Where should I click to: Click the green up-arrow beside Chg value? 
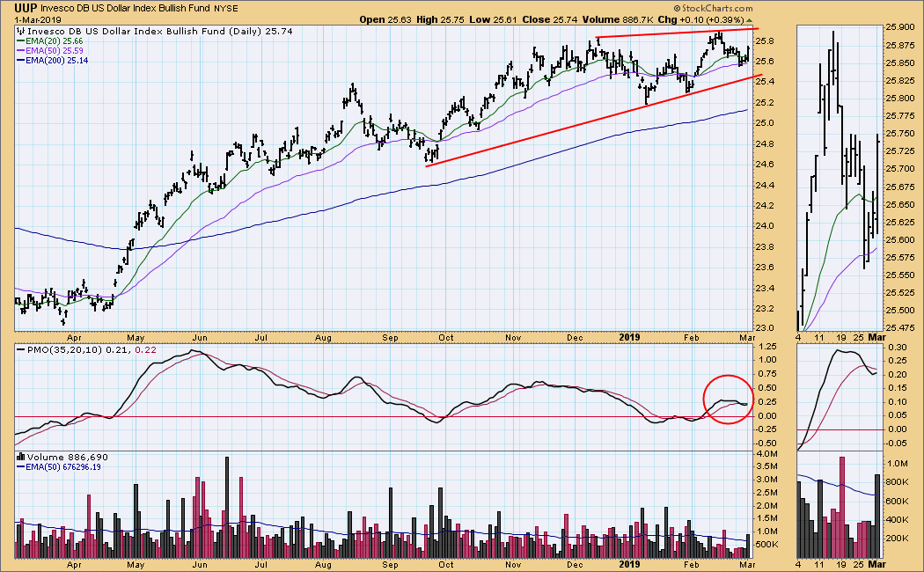pos(749,19)
